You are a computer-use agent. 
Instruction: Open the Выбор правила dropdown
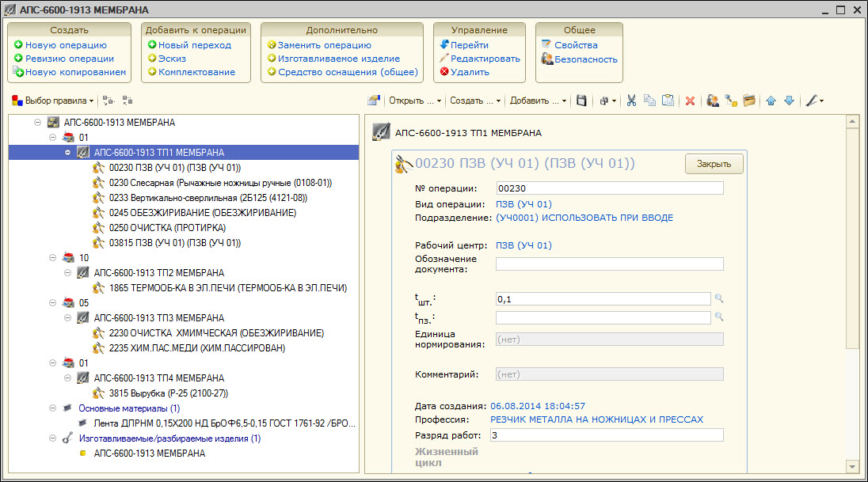(x=53, y=101)
